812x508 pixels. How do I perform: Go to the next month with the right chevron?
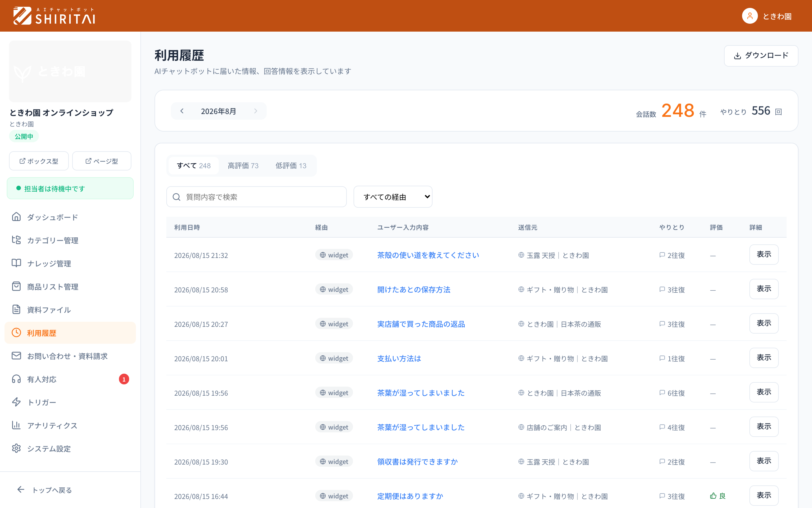point(255,111)
